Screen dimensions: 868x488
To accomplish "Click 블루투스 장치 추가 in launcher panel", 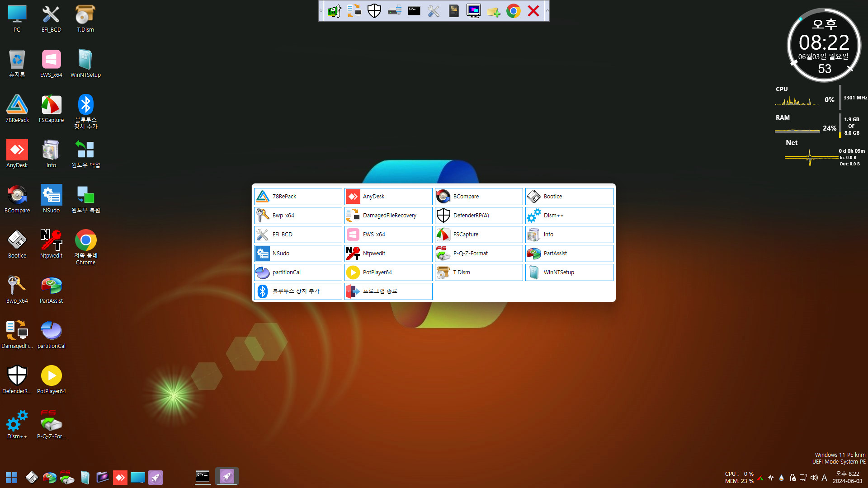I will pos(298,291).
